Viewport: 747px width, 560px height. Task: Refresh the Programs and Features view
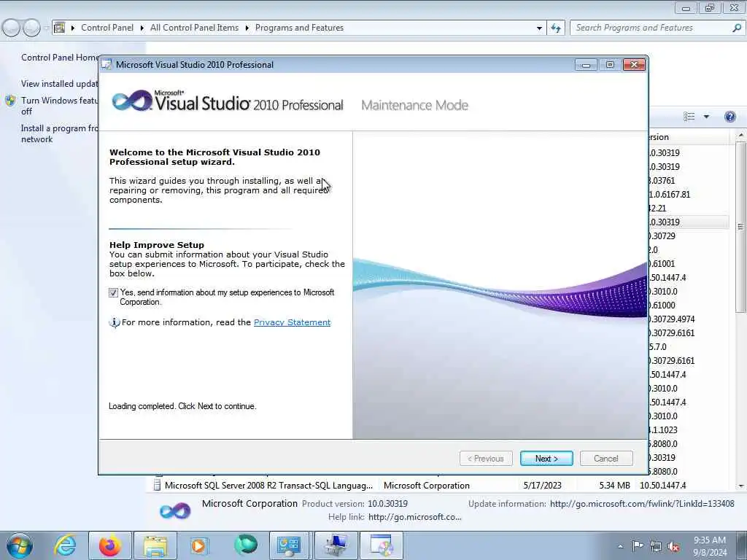[556, 28]
